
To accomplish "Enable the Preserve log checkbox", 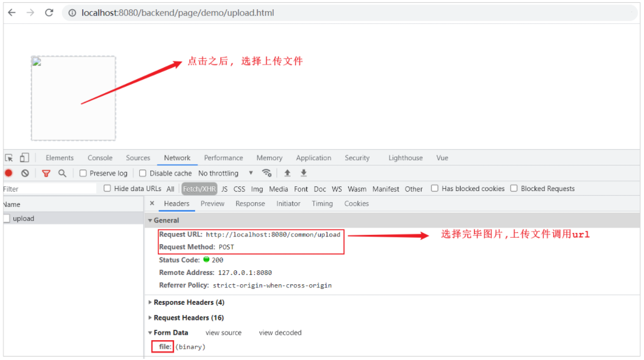I will coord(83,173).
